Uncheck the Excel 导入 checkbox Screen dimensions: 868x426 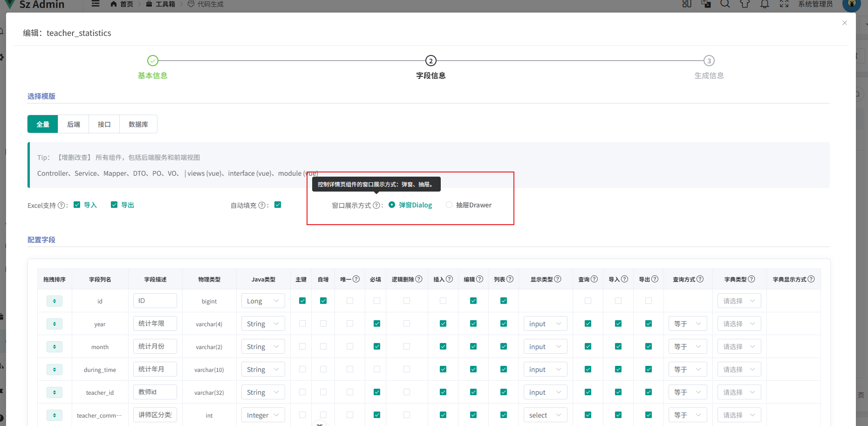[77, 205]
